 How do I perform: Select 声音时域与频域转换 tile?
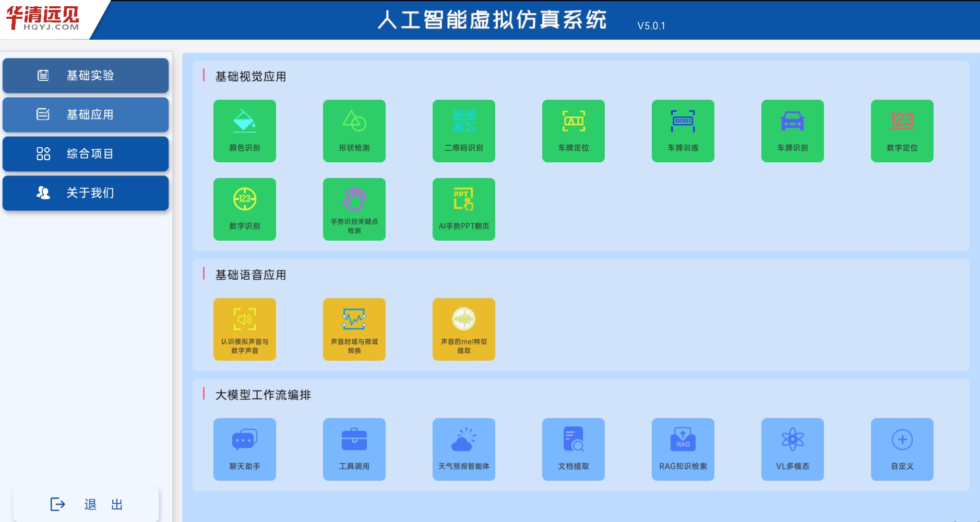pyautogui.click(x=354, y=329)
